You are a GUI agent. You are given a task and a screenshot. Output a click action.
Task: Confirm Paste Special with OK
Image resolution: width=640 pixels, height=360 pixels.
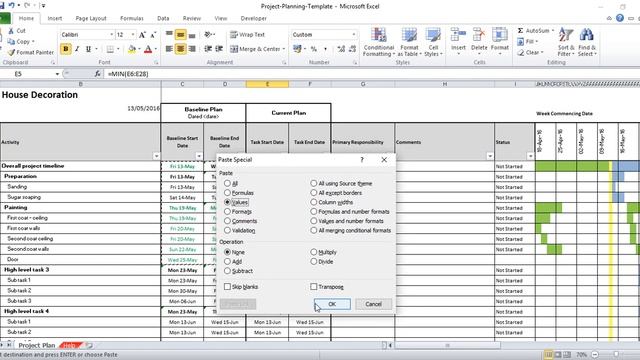332,304
